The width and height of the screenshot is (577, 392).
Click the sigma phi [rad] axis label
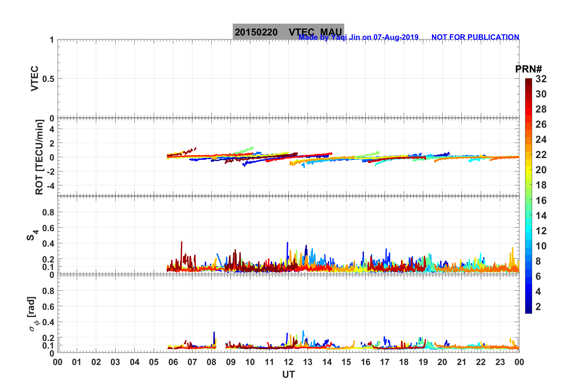tap(33, 314)
